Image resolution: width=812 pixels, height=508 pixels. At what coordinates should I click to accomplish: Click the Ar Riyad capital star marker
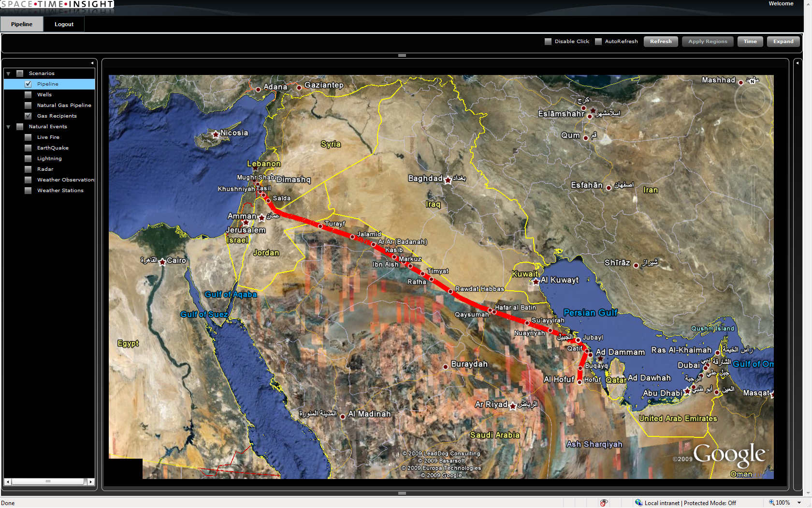click(x=513, y=406)
